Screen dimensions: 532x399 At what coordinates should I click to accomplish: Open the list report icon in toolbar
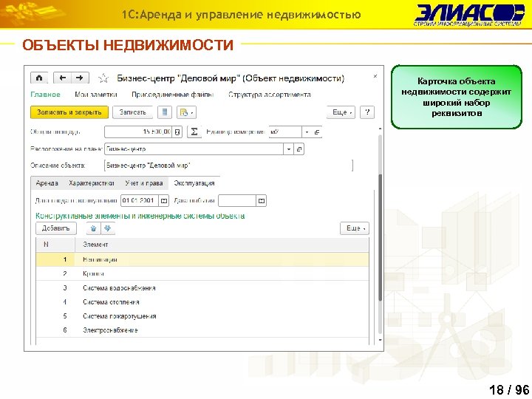165,112
